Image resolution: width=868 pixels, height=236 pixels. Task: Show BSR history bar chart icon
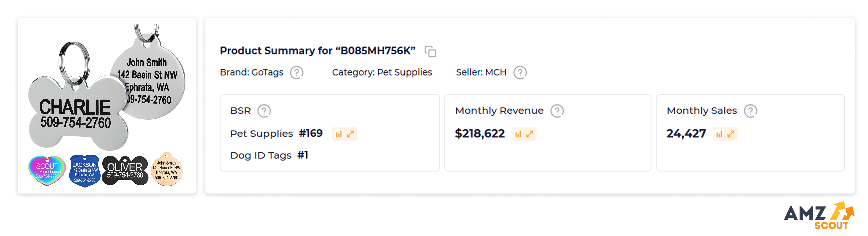tap(339, 134)
